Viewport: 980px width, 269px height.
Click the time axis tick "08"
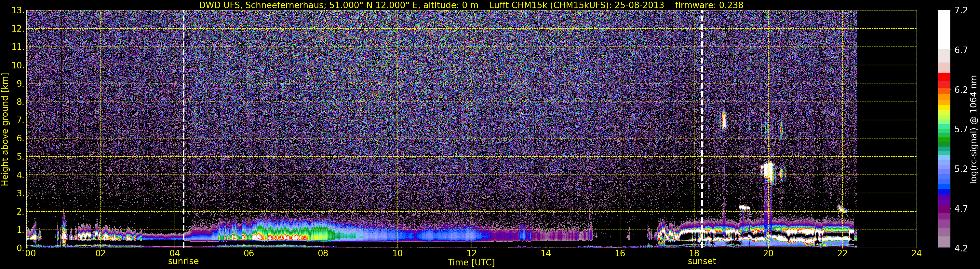click(323, 254)
